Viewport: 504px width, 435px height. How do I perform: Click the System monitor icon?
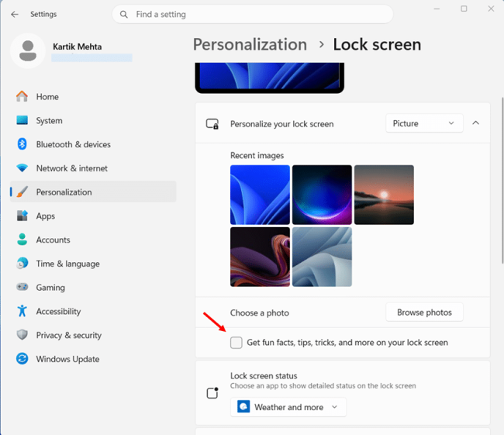22,120
